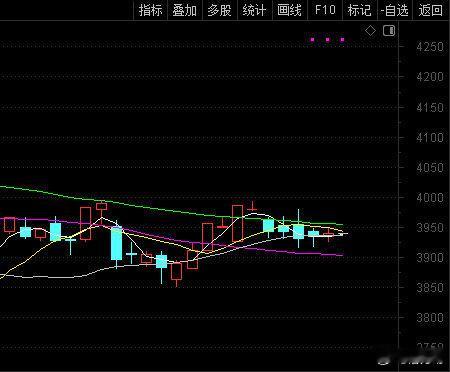This screenshot has width=450, height=372.
Task: Activate the 画线 line drawing tool
Action: (290, 10)
